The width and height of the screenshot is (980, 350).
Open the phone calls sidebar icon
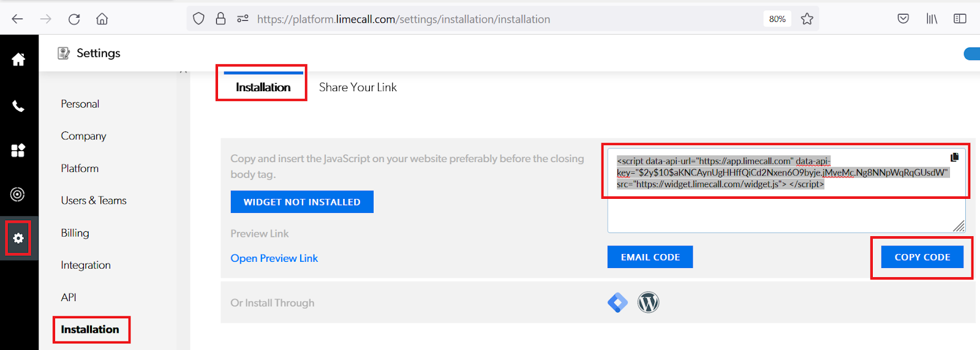point(18,106)
